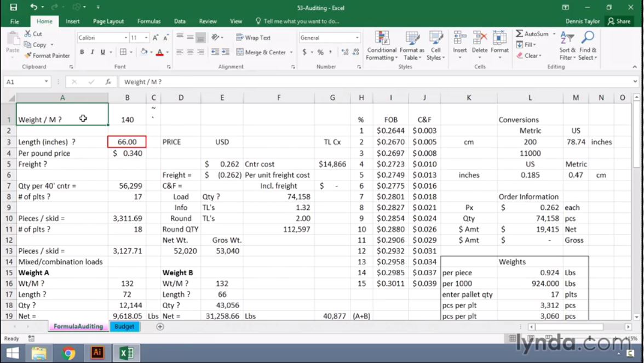Decrease font size with smaller A icon

(166, 37)
